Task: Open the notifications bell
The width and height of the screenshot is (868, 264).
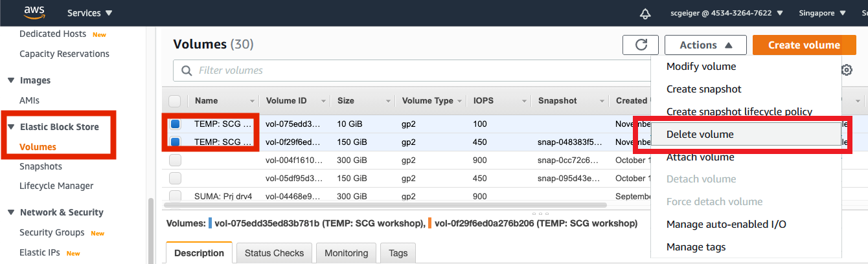Action: (x=645, y=13)
